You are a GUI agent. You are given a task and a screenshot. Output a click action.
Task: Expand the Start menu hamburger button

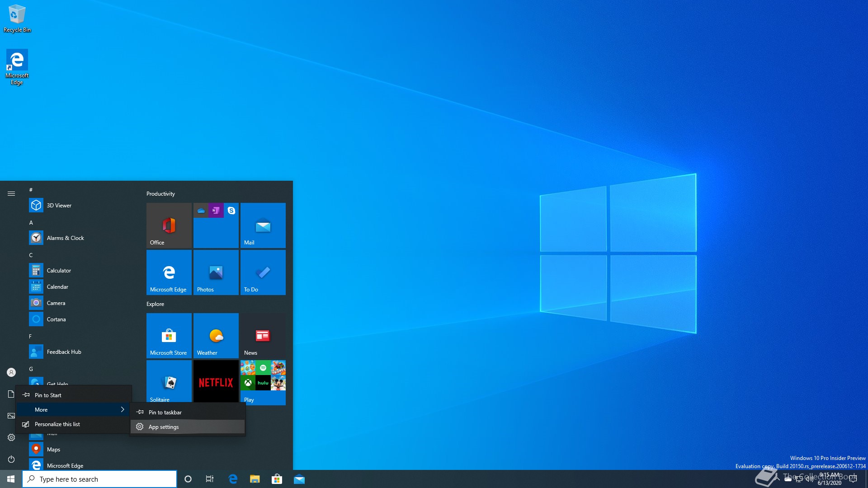(x=11, y=194)
